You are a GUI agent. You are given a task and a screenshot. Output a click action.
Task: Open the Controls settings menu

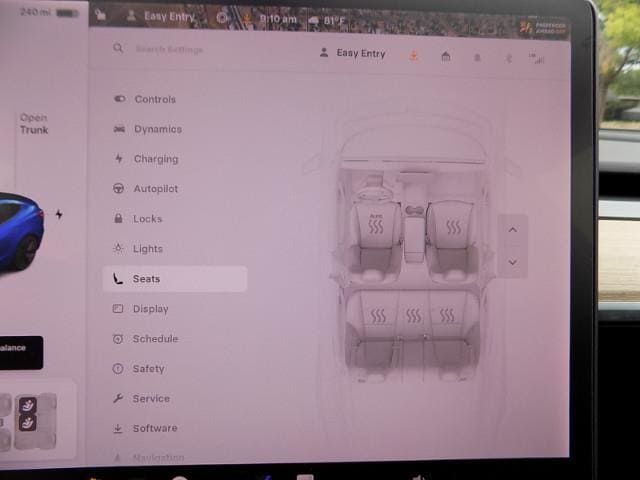tap(154, 99)
